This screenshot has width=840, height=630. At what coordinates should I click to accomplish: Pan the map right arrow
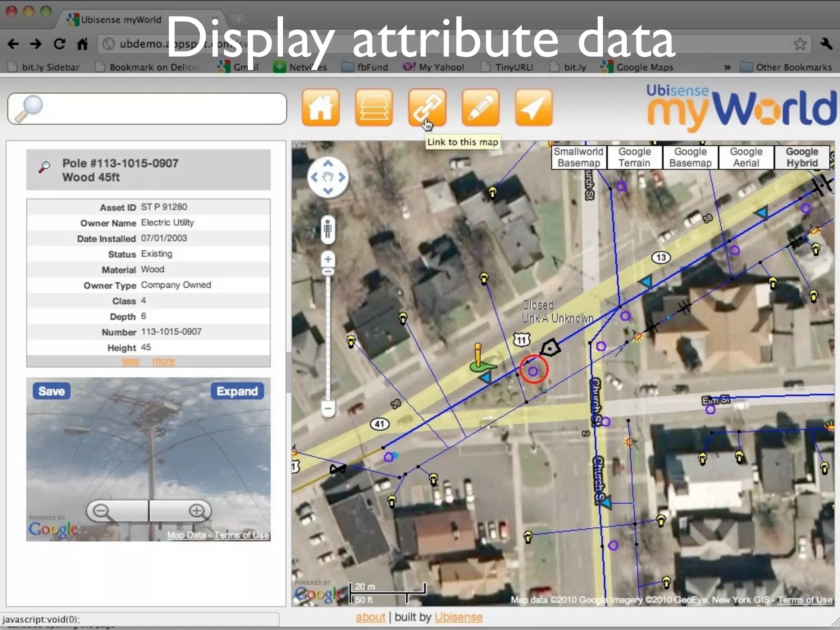pyautogui.click(x=342, y=177)
